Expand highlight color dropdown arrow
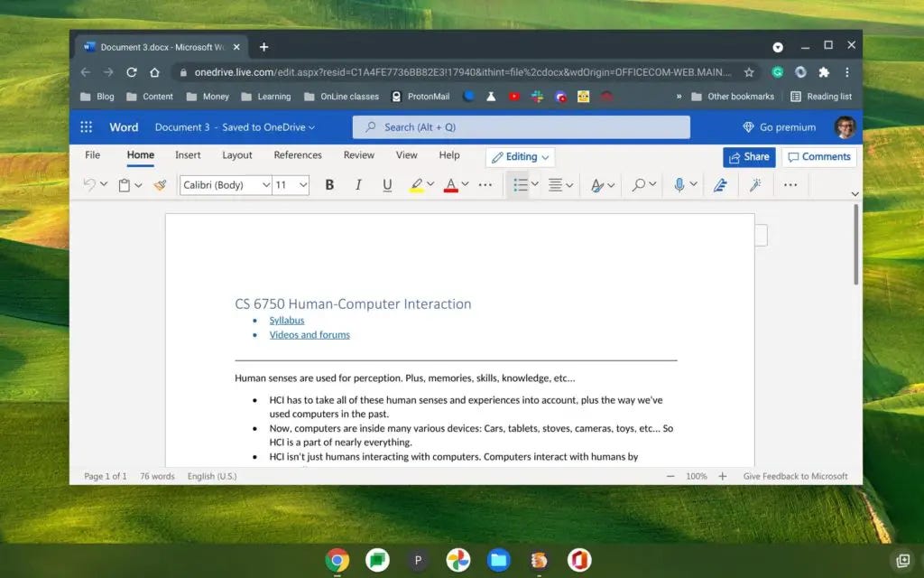This screenshot has width=924, height=578. (430, 184)
